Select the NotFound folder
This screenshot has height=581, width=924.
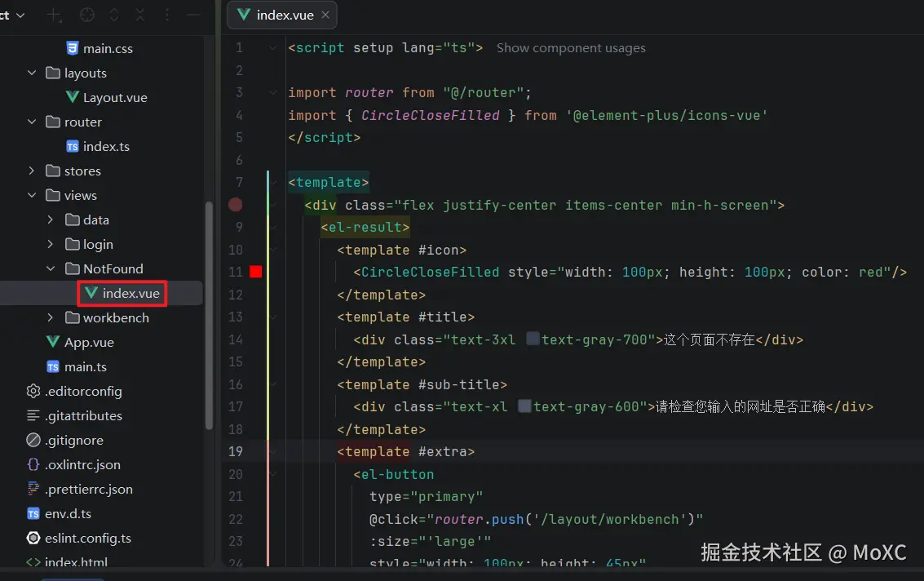click(113, 269)
